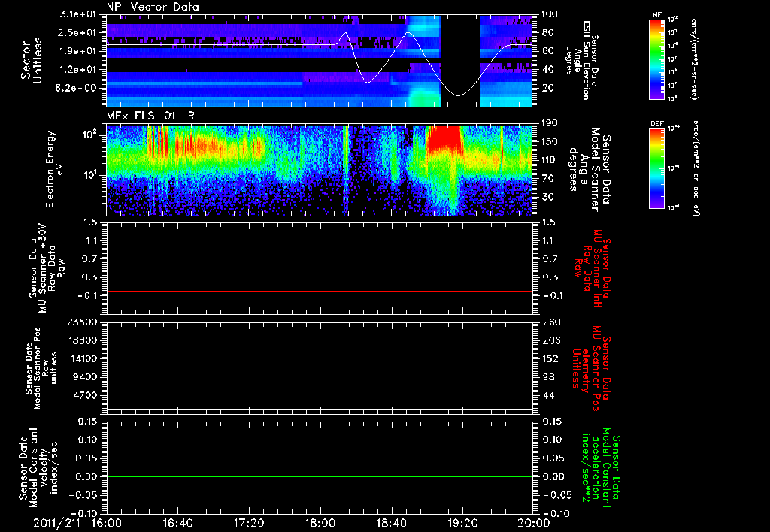Click the 3.1e+01 sector tick value
The width and height of the screenshot is (770, 532).
[79, 14]
